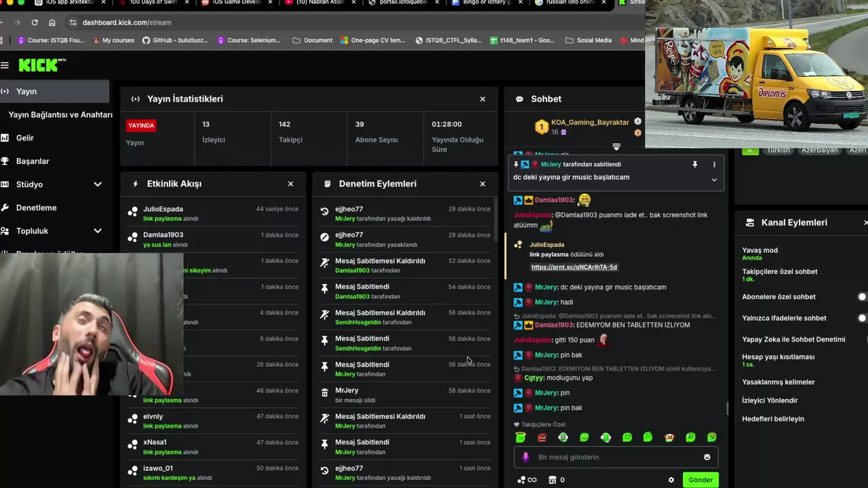The image size is (868, 488).
Task: Click the Gönder send button
Action: 701,480
